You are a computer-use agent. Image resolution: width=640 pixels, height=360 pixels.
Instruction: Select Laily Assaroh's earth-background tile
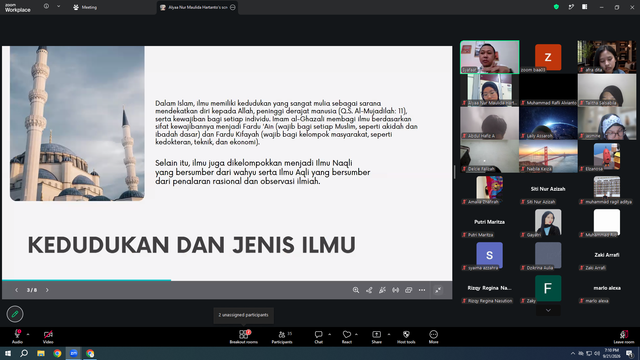click(548, 123)
